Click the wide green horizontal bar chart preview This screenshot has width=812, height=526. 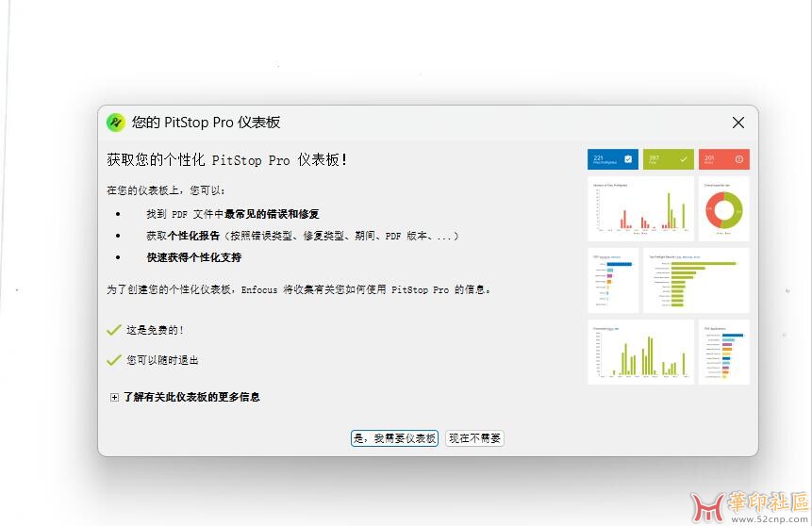[696, 280]
